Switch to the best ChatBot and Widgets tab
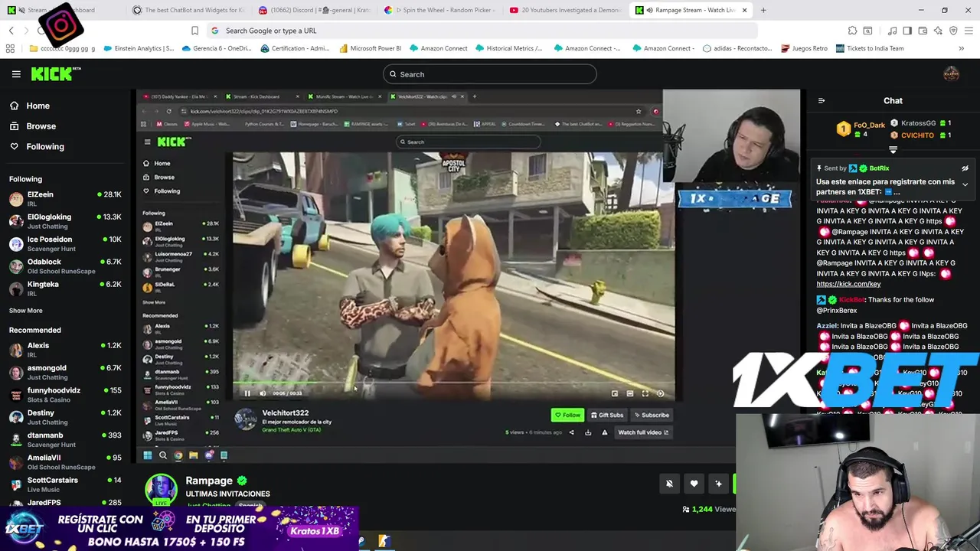This screenshot has width=980, height=551. 188,10
